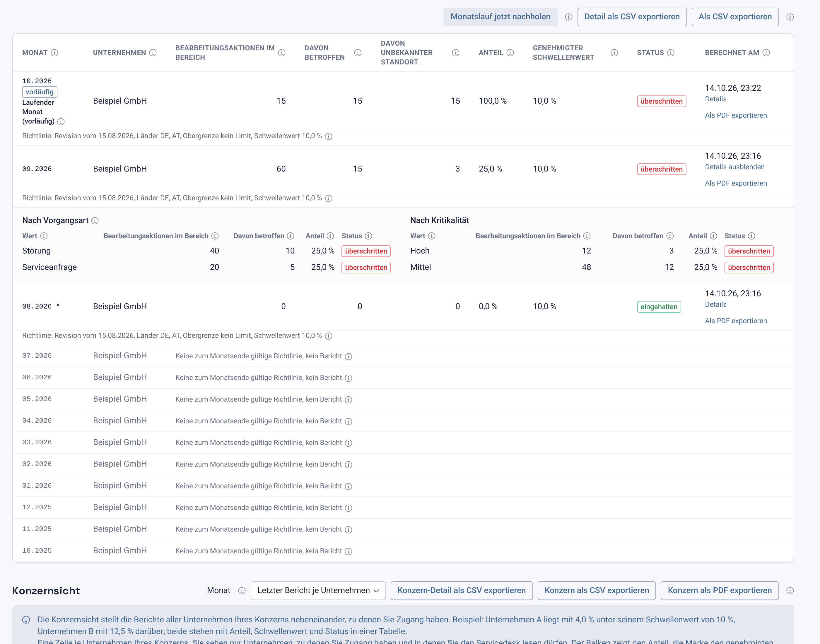820x644 pixels.
Task: Open Letzter Bericht je Unternehmen dropdown
Action: pos(318,590)
